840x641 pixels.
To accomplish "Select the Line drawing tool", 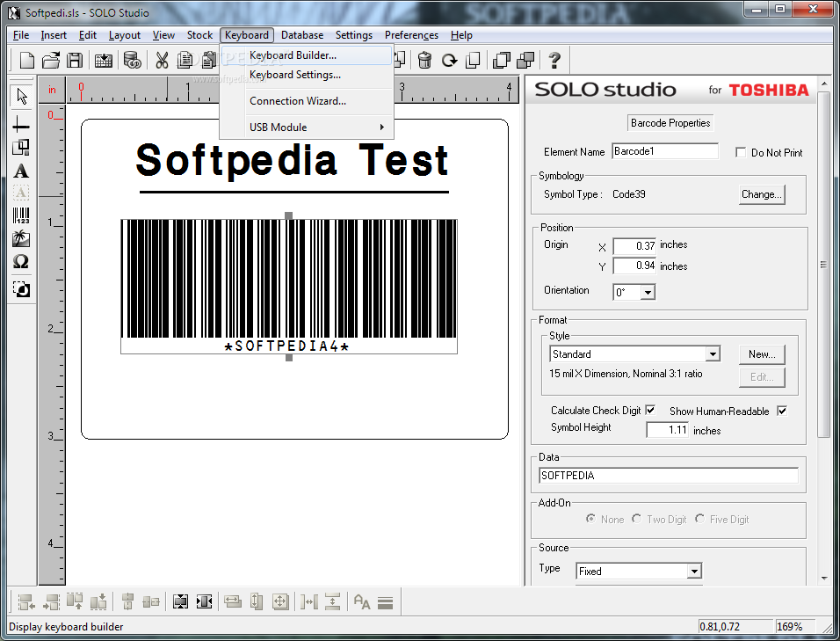I will click(21, 124).
